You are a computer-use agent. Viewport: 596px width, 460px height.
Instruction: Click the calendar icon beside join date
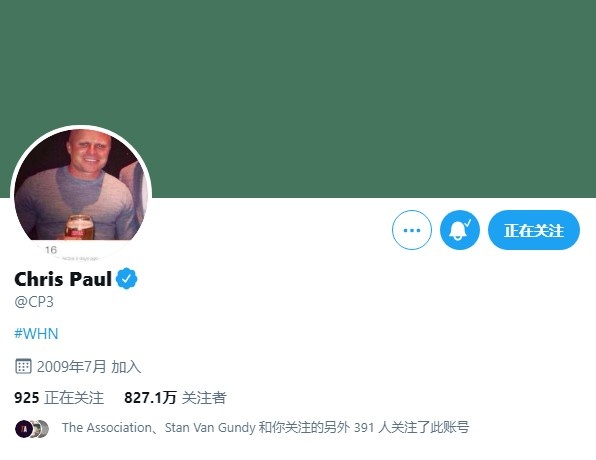pyautogui.click(x=23, y=366)
